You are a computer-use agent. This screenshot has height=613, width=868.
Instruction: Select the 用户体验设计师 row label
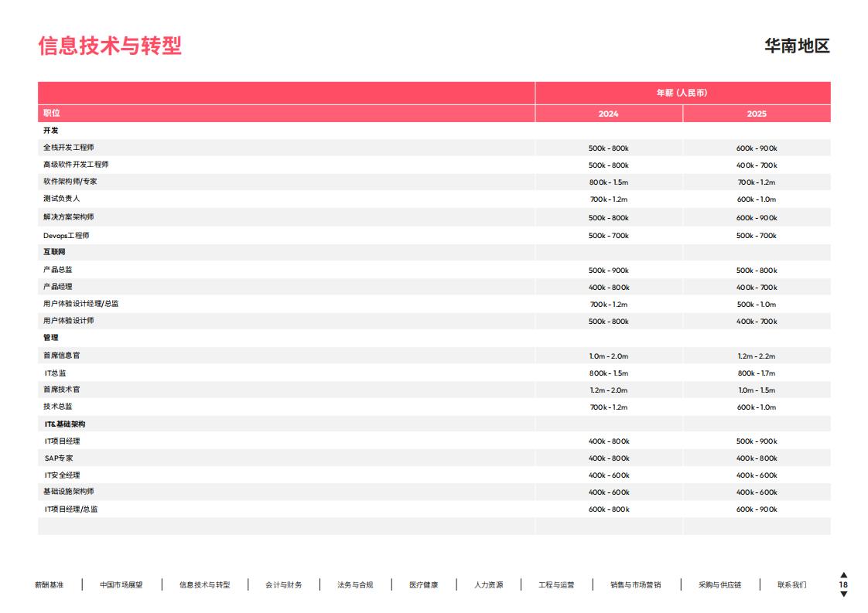click(x=69, y=320)
